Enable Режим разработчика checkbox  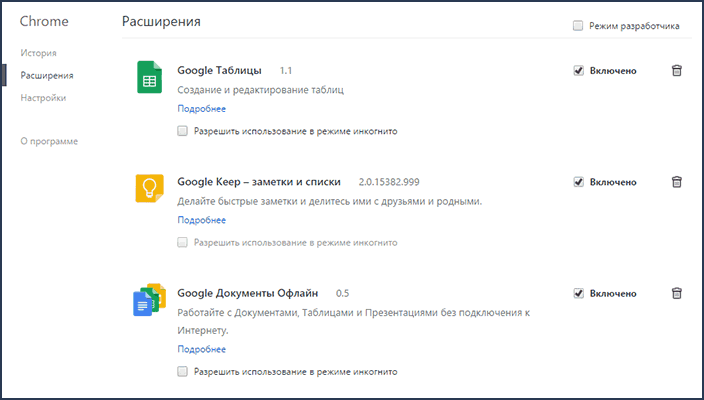point(578,25)
